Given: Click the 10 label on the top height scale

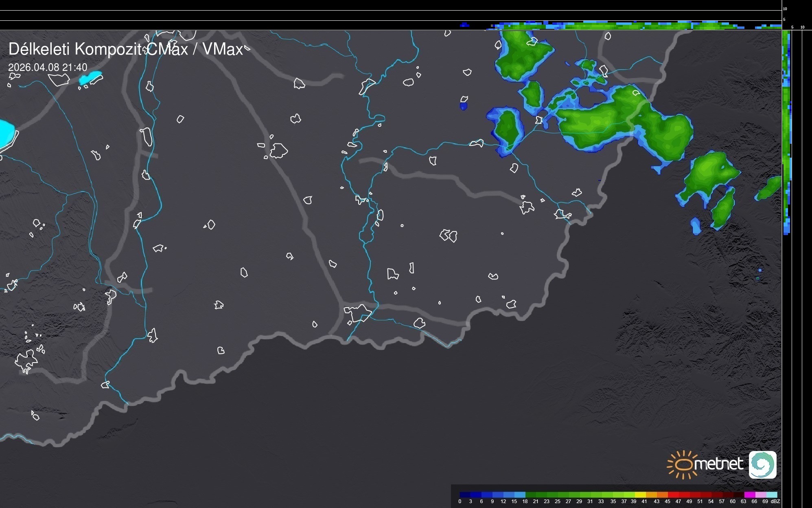Looking at the screenshot, I should coord(785,9).
